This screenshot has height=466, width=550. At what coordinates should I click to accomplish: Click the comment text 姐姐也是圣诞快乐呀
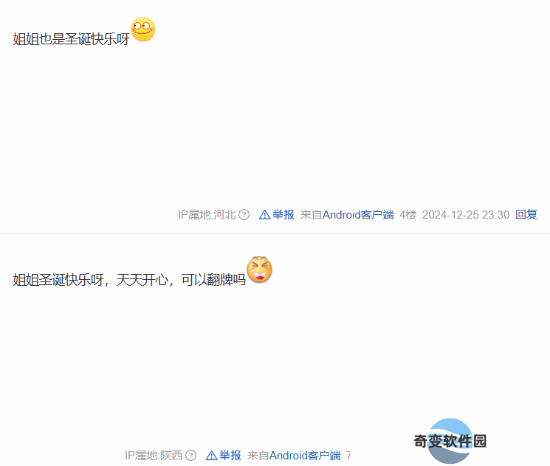[71, 39]
